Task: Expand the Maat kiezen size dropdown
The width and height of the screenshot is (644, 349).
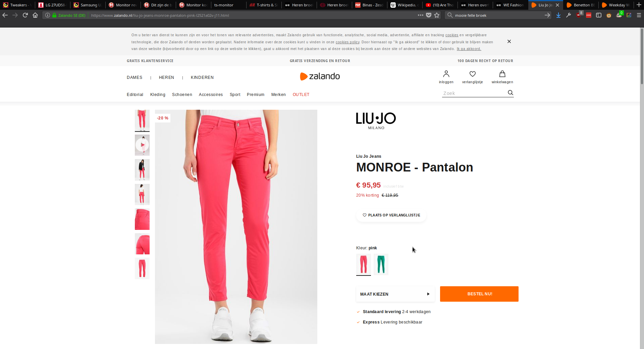Action: (395, 294)
